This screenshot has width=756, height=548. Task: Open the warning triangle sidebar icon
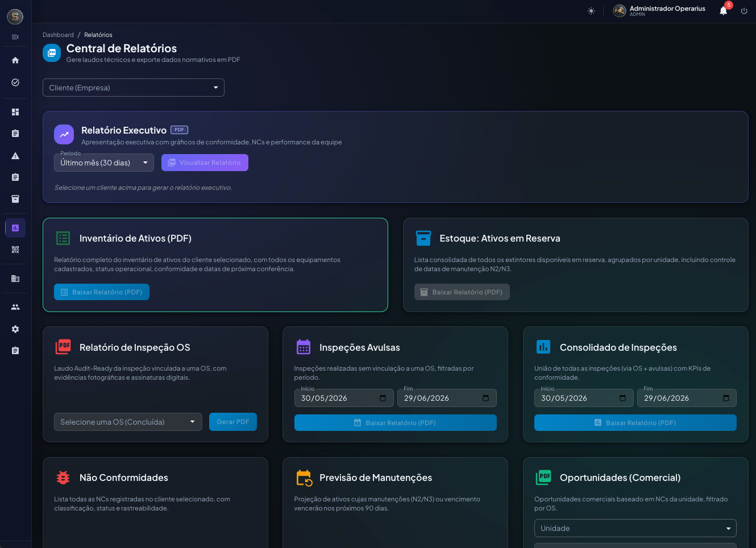[15, 156]
